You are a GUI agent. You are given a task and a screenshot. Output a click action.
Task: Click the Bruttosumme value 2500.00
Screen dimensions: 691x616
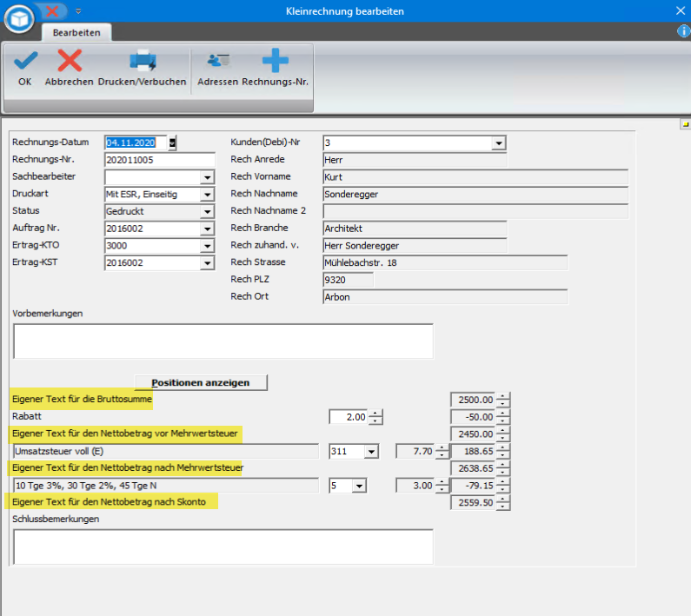click(473, 400)
